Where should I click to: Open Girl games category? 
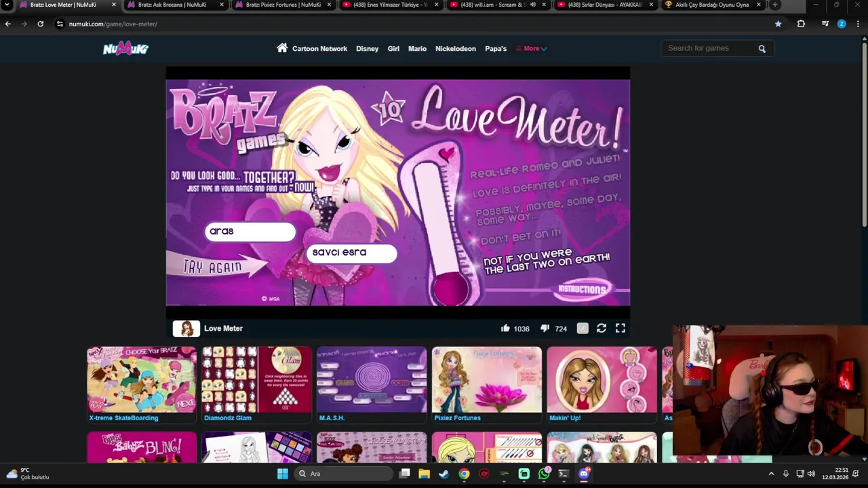[393, 49]
